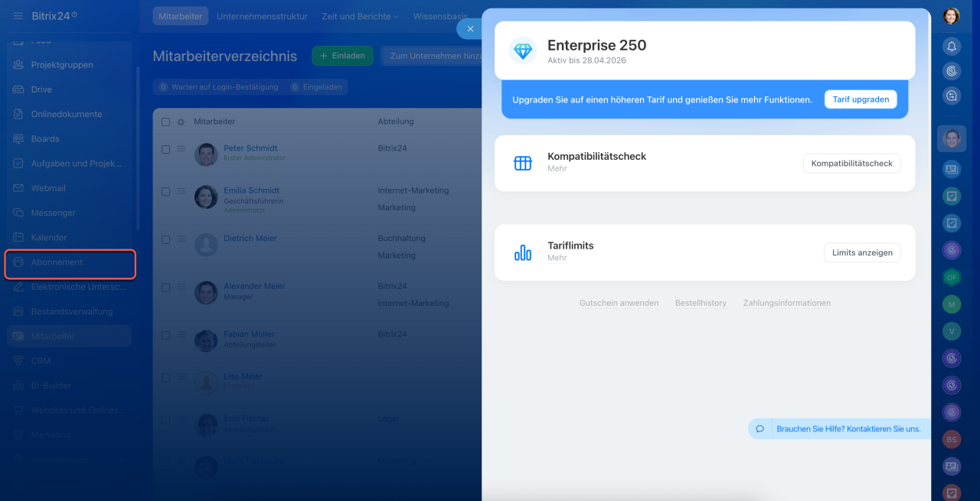Select Mitarbeiter in the left sidebar

[x=70, y=336]
